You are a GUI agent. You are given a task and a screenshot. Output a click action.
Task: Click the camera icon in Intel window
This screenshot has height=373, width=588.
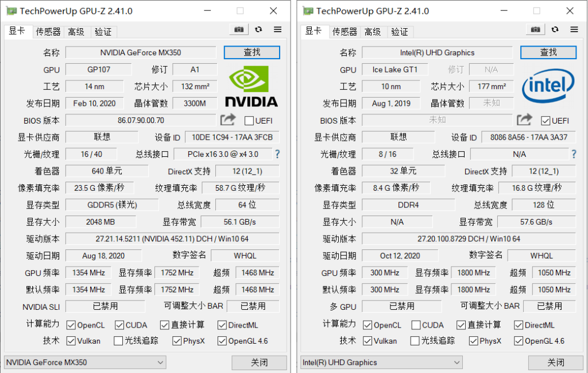[x=535, y=30]
